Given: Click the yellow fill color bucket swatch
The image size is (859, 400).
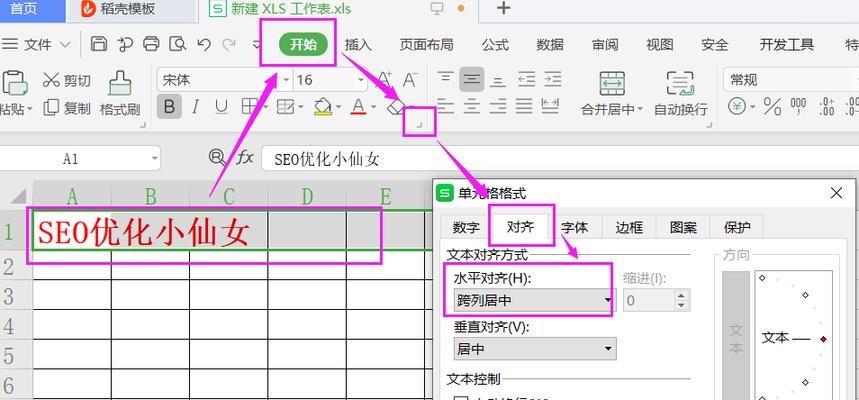Looking at the screenshot, I should click(323, 106).
